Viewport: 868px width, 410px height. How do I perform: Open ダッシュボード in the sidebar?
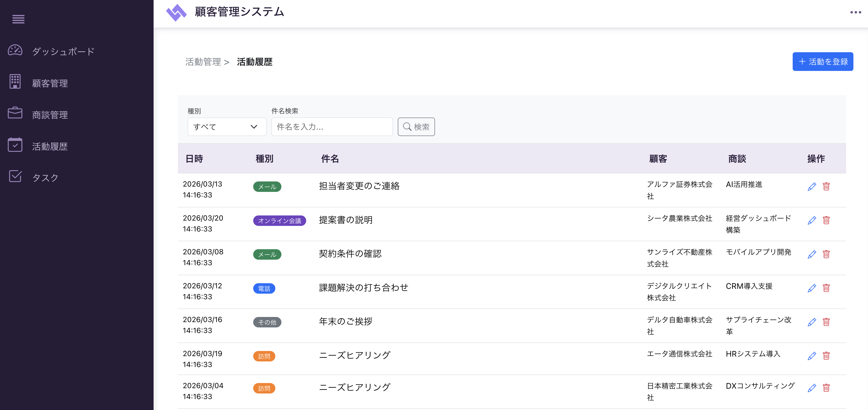click(x=63, y=51)
